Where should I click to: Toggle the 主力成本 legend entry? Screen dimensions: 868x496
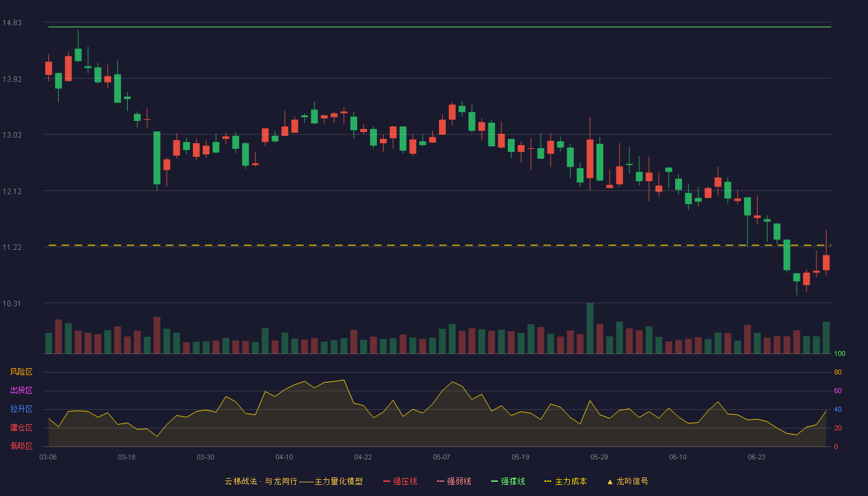(565, 481)
